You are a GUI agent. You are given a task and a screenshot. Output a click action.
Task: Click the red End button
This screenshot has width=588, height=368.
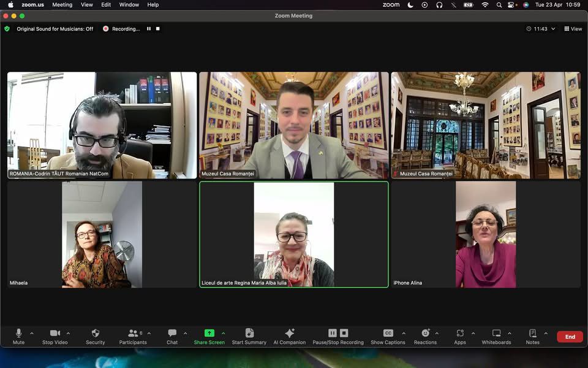570,337
